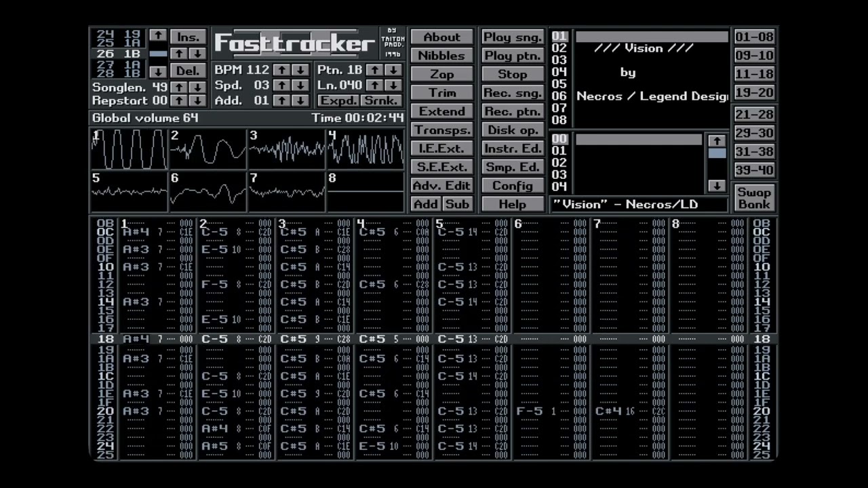Increase Songlen. up arrow
Screen dimensions: 868x488
(x=178, y=87)
